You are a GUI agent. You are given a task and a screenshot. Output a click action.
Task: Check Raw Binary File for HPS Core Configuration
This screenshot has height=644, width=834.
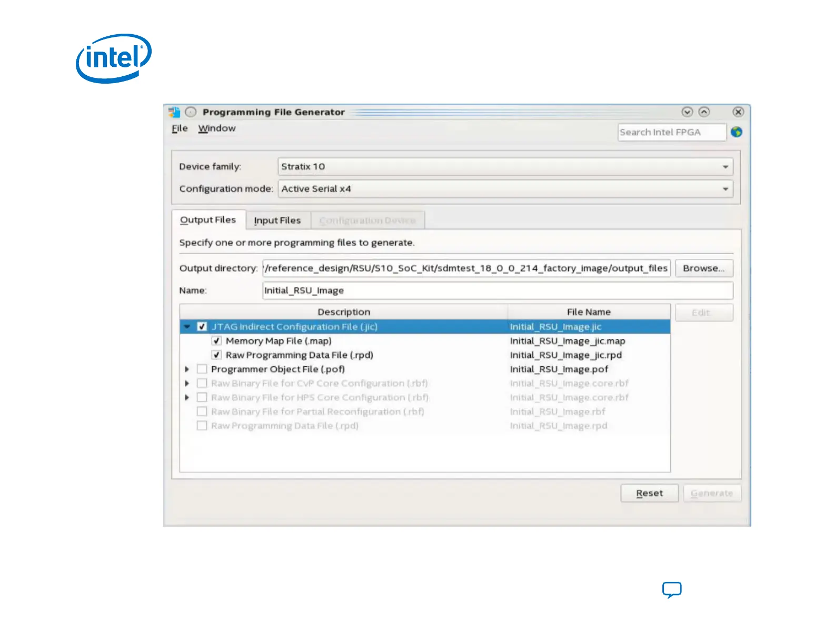coord(202,398)
